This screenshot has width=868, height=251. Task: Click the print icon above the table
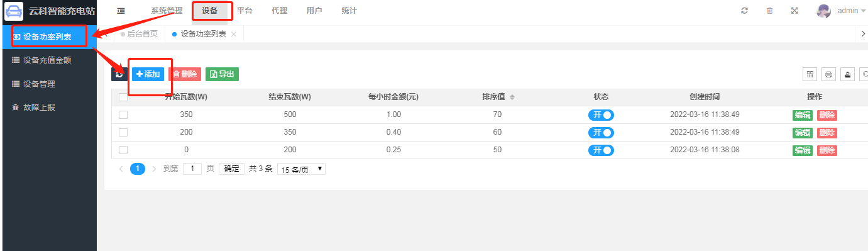coord(829,74)
